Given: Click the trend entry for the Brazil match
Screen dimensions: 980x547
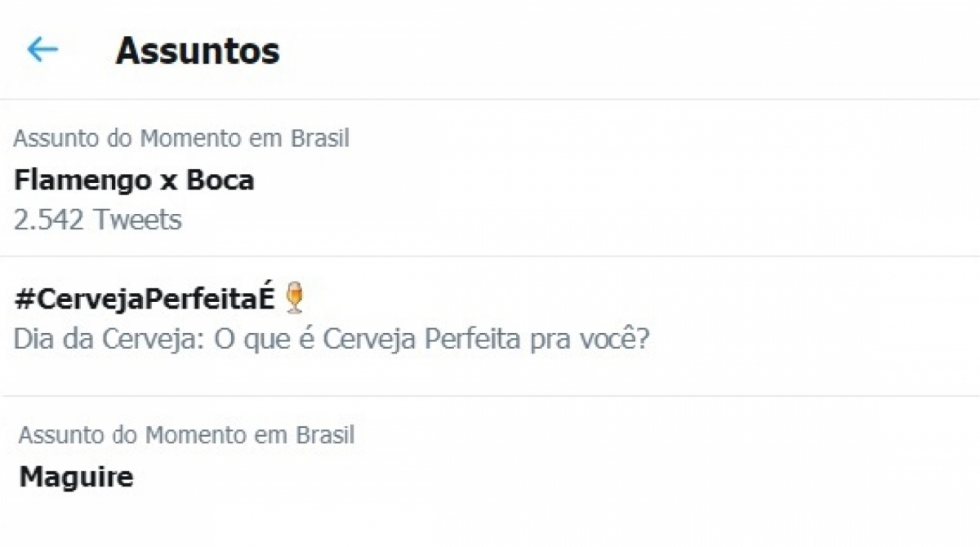Looking at the screenshot, I should 133,180.
